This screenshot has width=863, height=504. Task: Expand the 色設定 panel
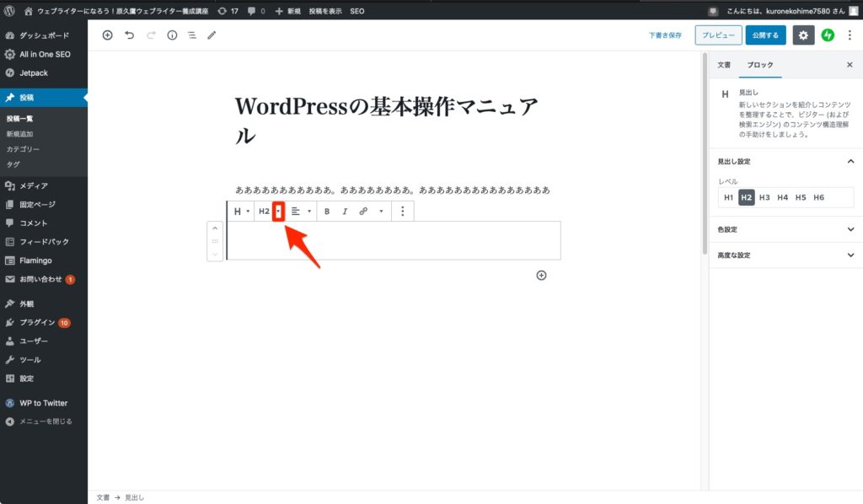click(x=785, y=229)
